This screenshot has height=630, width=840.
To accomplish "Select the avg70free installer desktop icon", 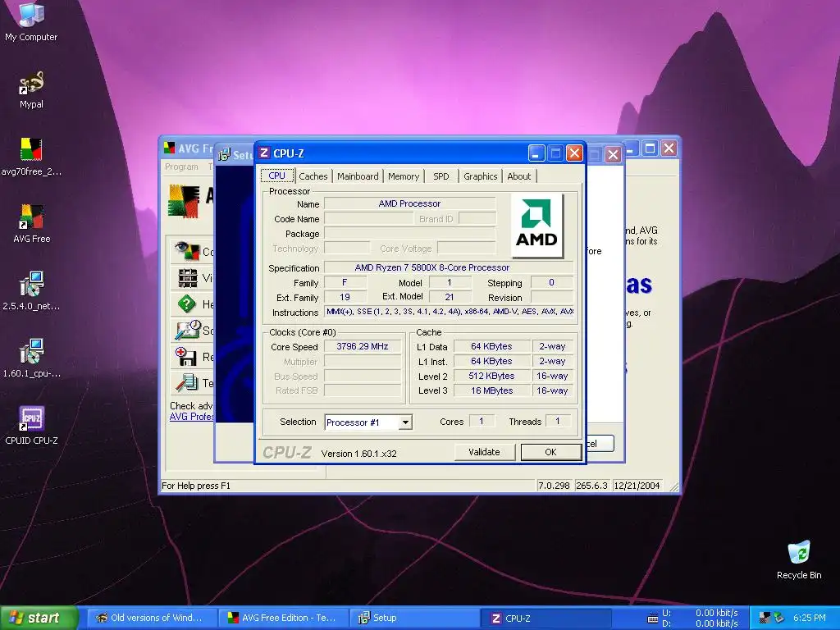I will point(31,157).
